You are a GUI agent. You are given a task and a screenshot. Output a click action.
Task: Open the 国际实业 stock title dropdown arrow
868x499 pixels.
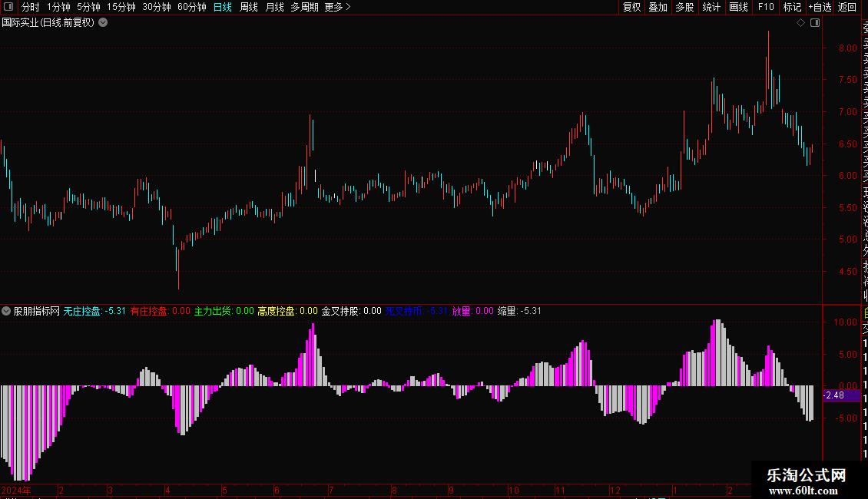(x=103, y=23)
